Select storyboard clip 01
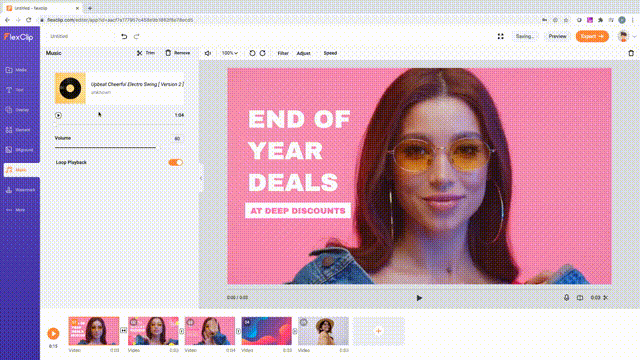640x360 pixels. tap(94, 331)
